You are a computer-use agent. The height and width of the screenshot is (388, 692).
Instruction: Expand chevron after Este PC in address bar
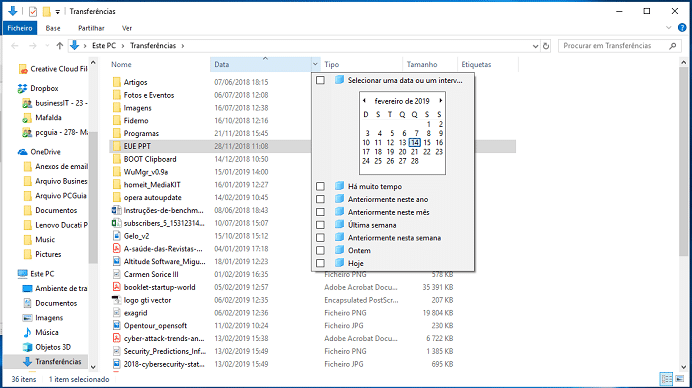click(x=123, y=46)
